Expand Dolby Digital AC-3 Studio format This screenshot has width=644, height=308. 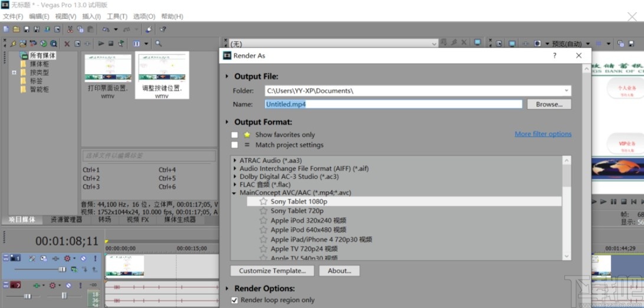tap(235, 176)
